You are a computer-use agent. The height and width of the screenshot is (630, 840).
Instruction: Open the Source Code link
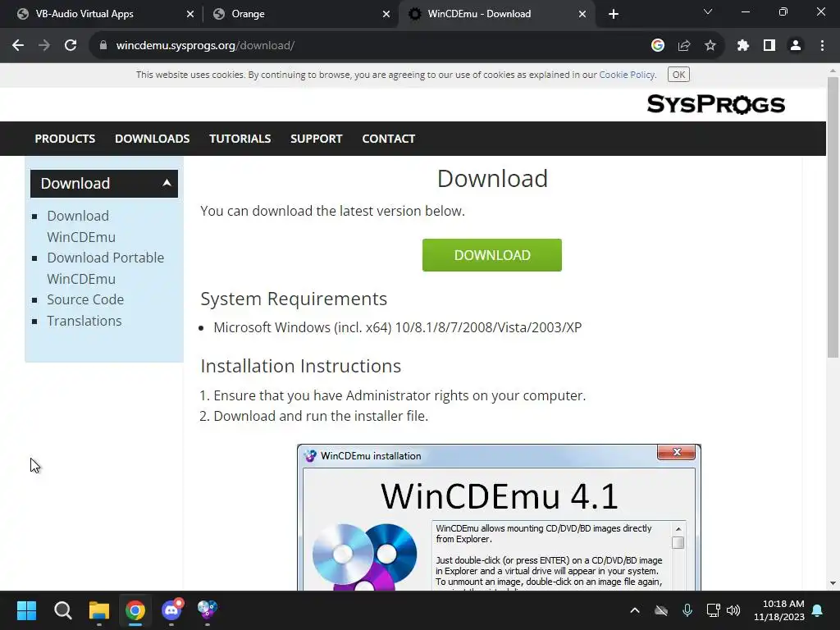coord(85,299)
